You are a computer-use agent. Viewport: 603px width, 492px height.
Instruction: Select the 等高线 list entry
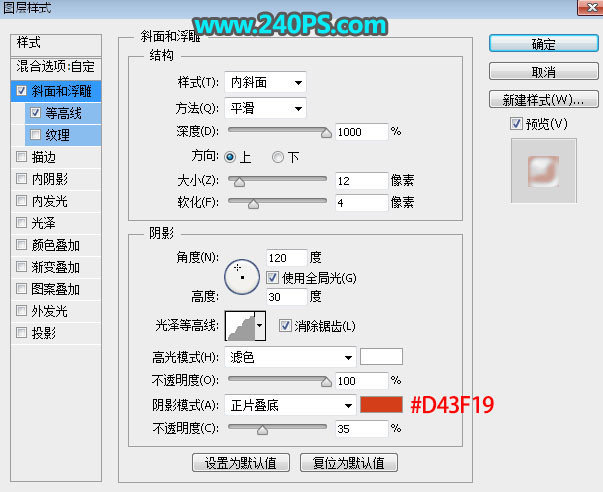(63, 113)
